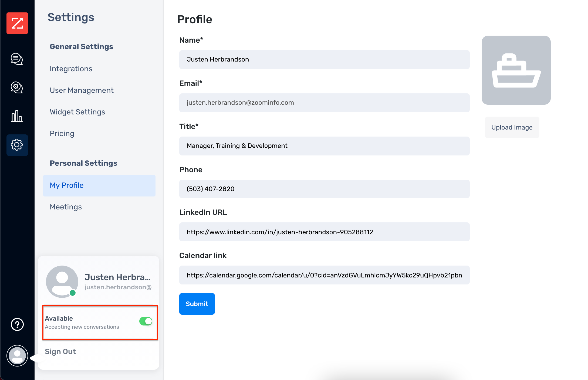Go to User Management settings
This screenshot has width=588, height=380.
pos(82,90)
